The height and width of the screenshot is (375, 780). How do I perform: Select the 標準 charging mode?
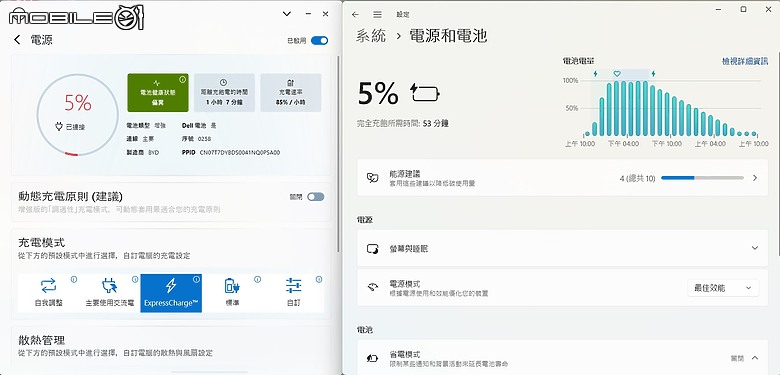[232, 293]
